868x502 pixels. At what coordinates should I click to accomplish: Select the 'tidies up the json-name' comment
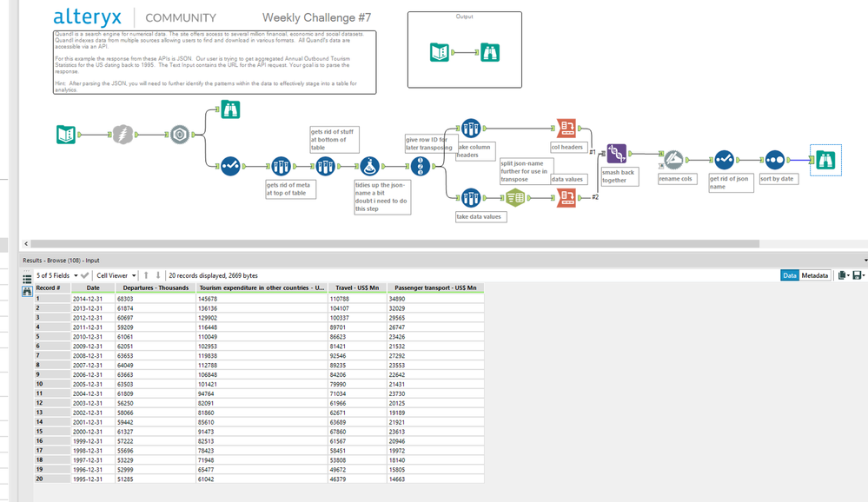[x=382, y=197]
